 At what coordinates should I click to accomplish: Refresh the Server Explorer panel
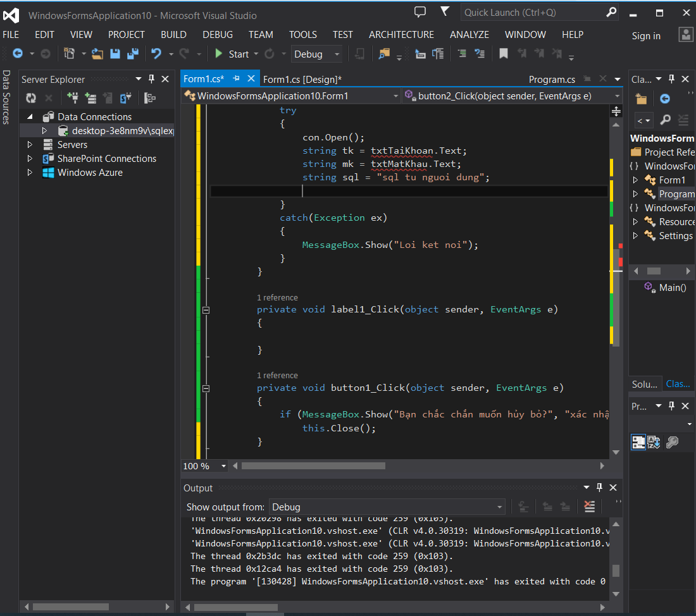31,98
